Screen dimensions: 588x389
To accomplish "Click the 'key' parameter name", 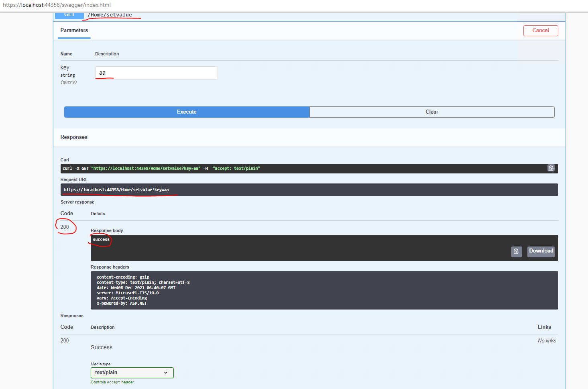I will (x=65, y=67).
